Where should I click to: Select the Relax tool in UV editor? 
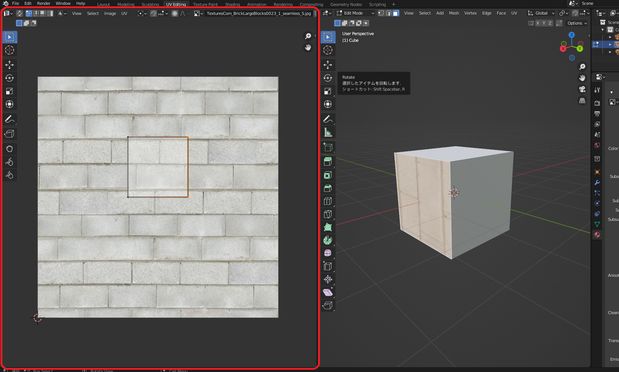click(x=9, y=162)
